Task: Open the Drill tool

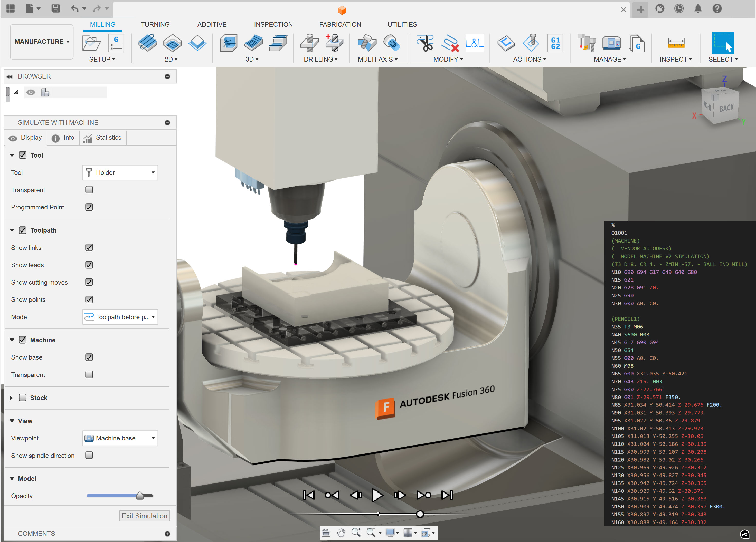Action: 310,43
